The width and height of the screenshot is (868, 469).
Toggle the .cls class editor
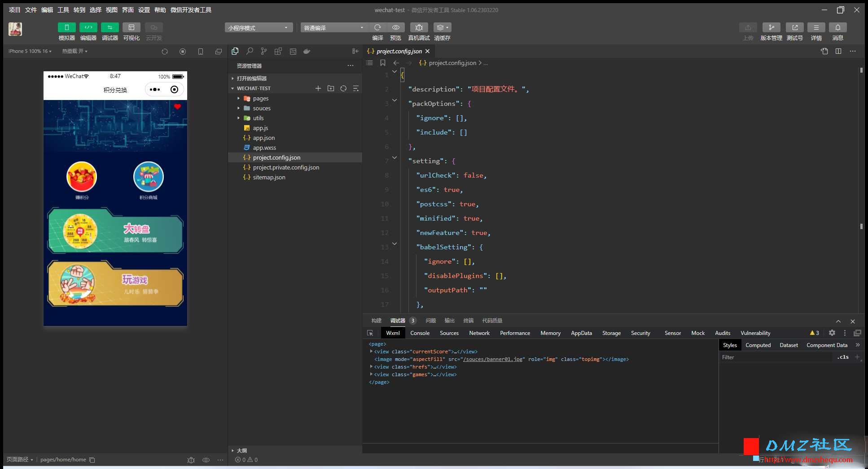(843, 357)
